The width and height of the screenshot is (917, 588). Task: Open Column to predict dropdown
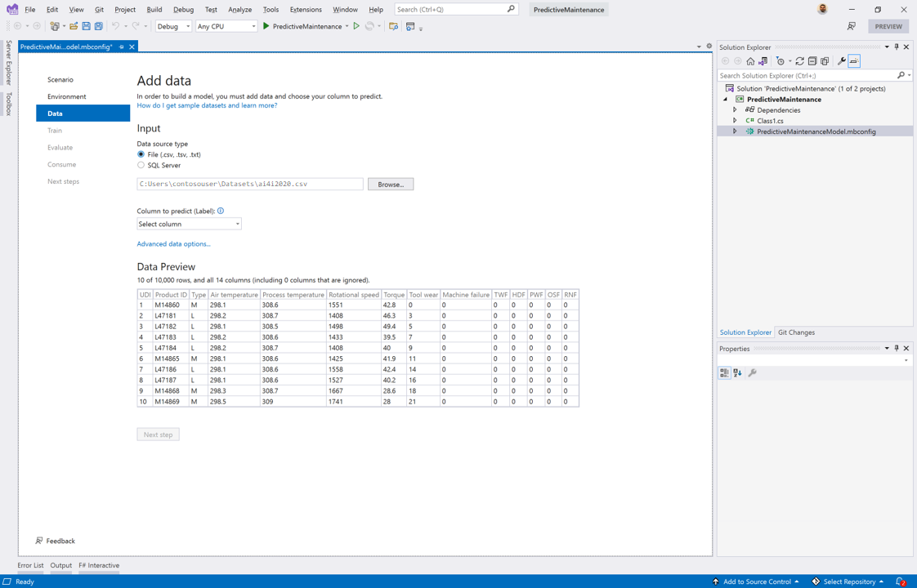click(189, 224)
